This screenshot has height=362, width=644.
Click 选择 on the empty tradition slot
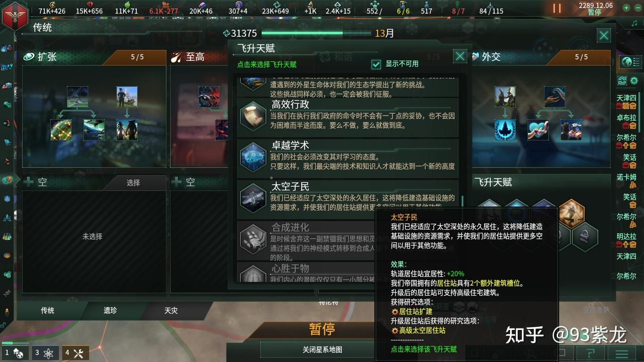[x=133, y=182]
